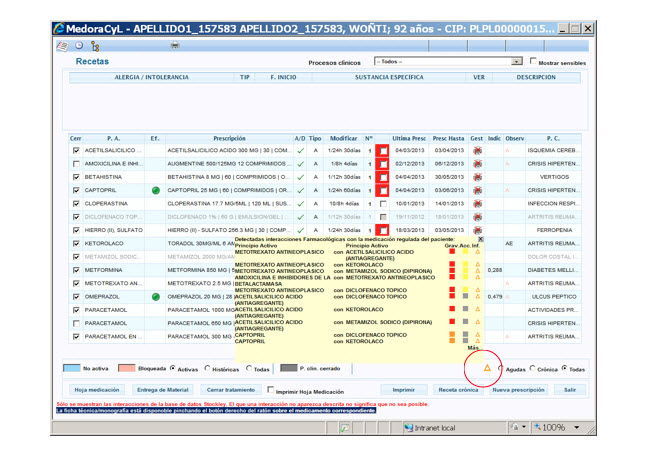
Task: Click the clock icon in the top toolbar
Action: pyautogui.click(x=78, y=45)
